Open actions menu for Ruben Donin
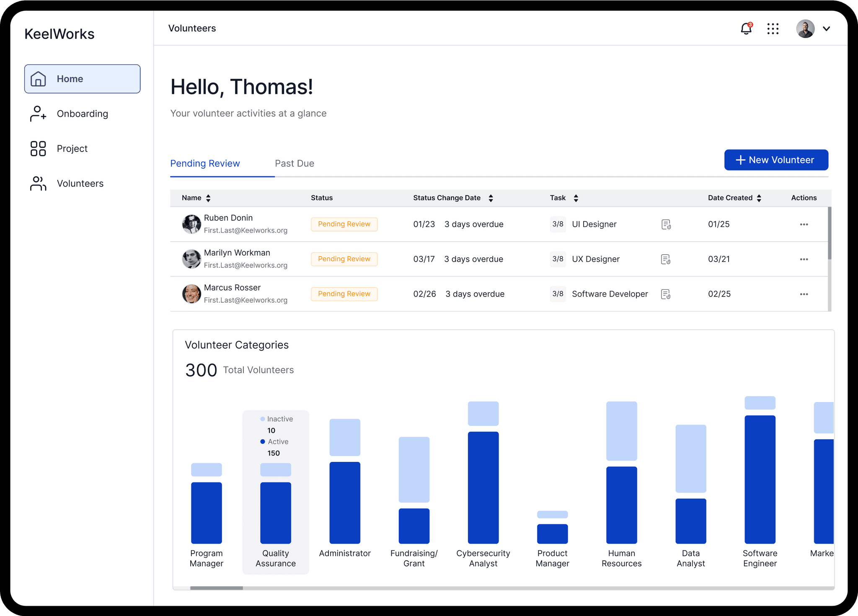Viewport: 858px width, 616px height. 804,224
